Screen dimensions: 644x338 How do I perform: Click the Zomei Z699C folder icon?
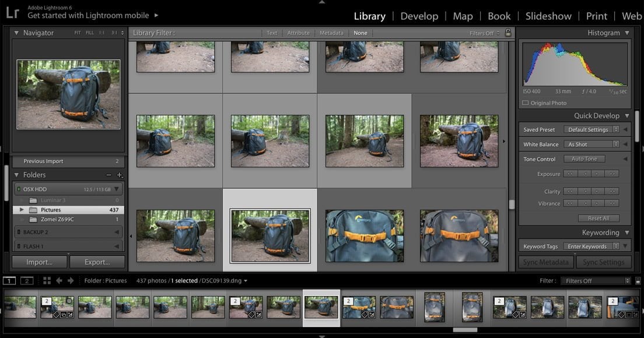pyautogui.click(x=33, y=220)
